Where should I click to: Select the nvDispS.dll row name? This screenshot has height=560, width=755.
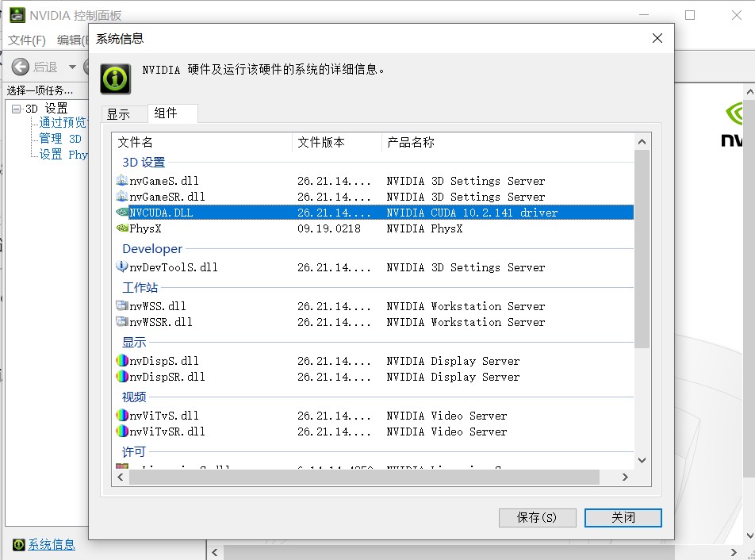coord(164,361)
